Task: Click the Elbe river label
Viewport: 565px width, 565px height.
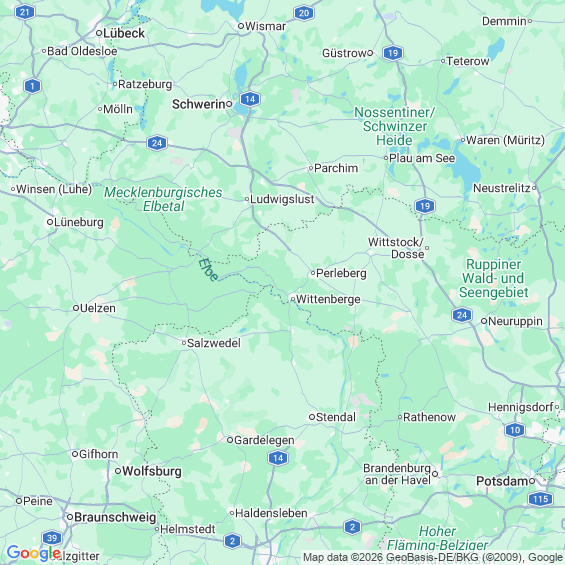Action: point(208,270)
